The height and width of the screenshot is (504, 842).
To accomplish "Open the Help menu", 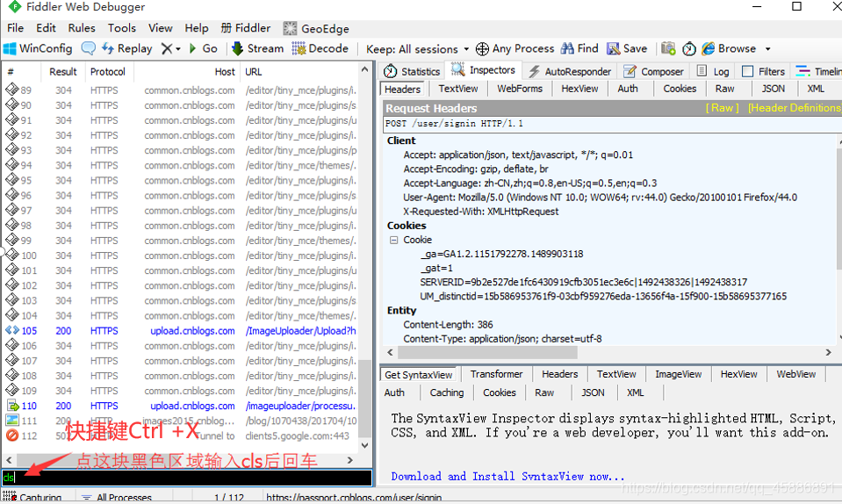I will click(x=197, y=28).
